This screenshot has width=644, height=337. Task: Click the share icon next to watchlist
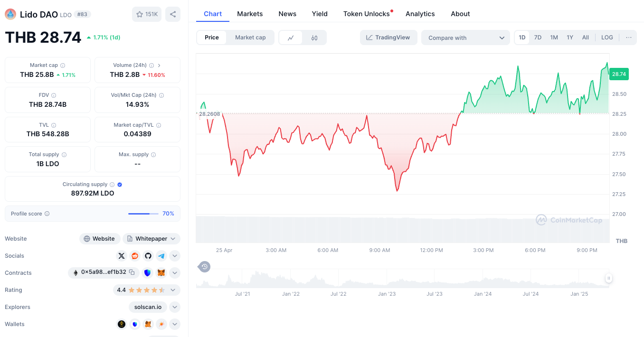(x=173, y=14)
